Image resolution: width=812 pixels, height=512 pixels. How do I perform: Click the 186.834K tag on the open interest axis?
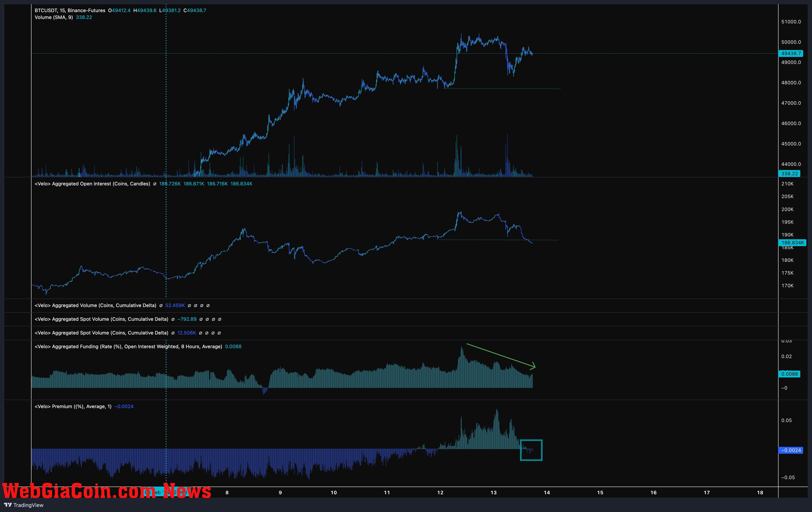tap(792, 243)
